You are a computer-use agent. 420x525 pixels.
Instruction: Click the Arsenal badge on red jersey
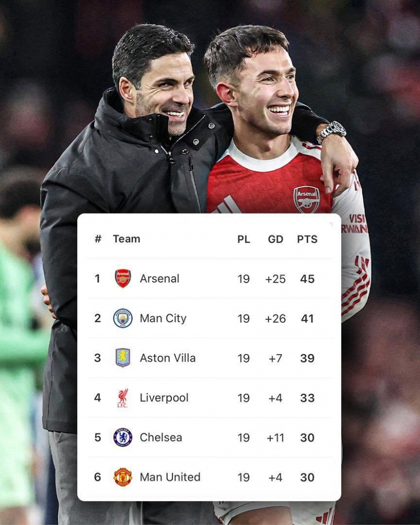click(306, 199)
